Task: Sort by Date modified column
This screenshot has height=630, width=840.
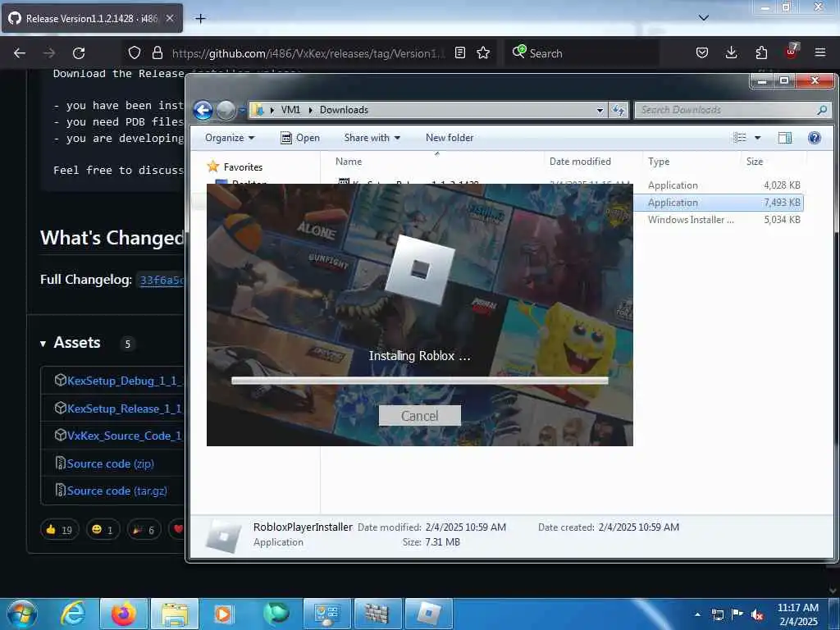Action: (x=580, y=162)
